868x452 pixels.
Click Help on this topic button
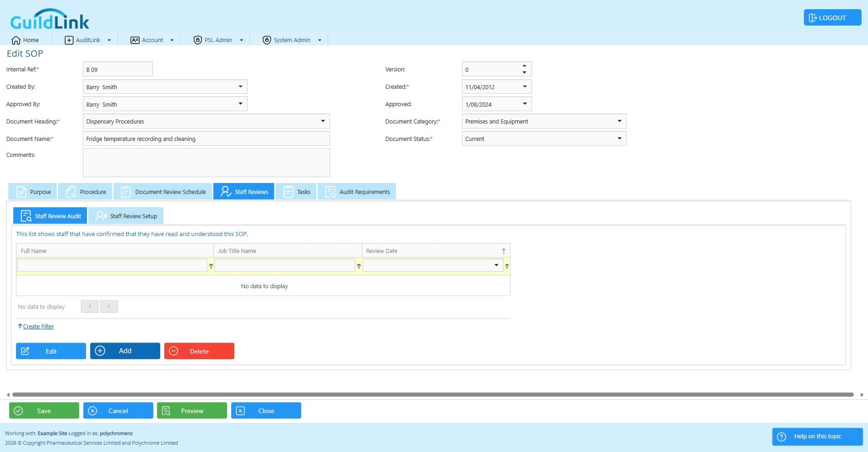point(817,436)
